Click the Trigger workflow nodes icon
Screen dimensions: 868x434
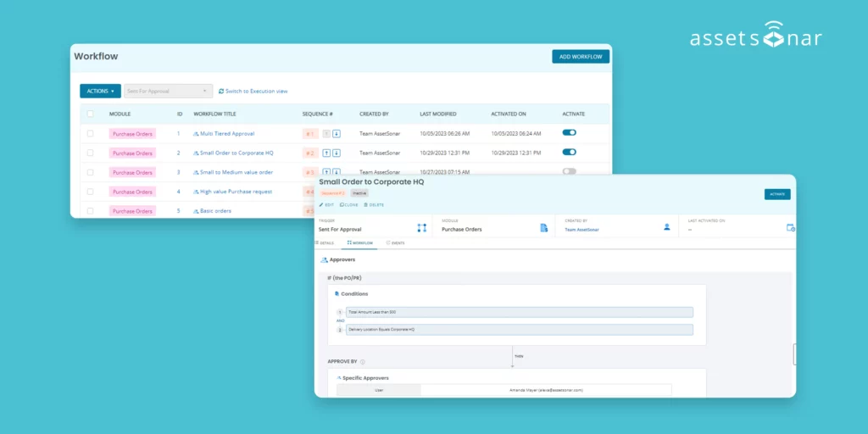421,227
